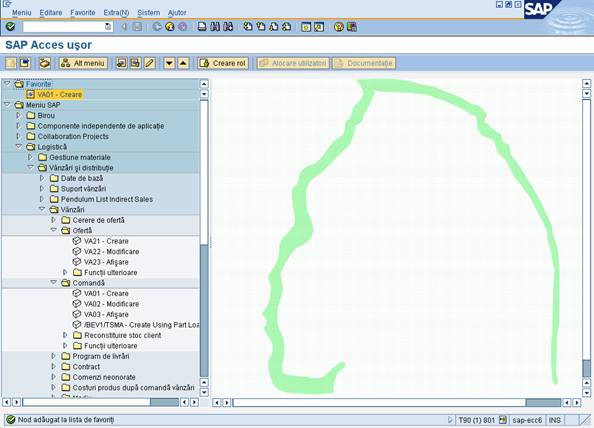Expand the Reconstituire stoc client folder
This screenshot has height=428, width=594.
[65, 335]
